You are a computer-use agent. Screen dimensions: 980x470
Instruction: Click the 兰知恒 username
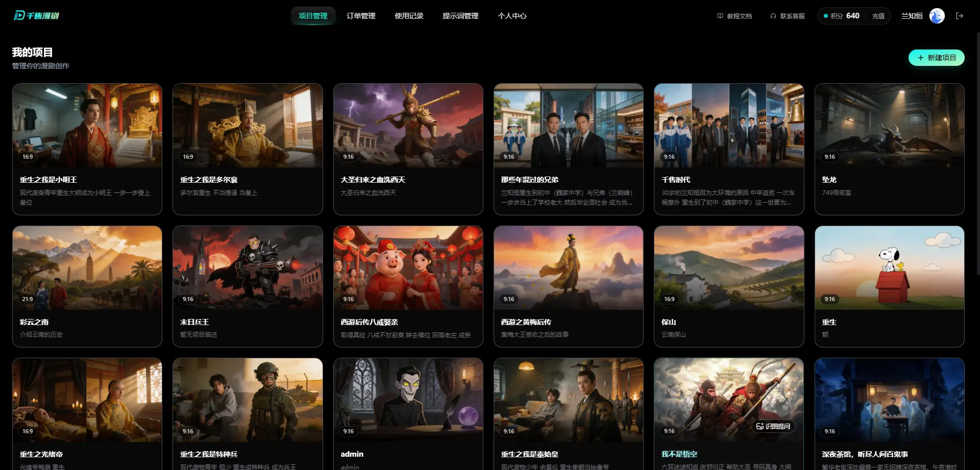912,16
